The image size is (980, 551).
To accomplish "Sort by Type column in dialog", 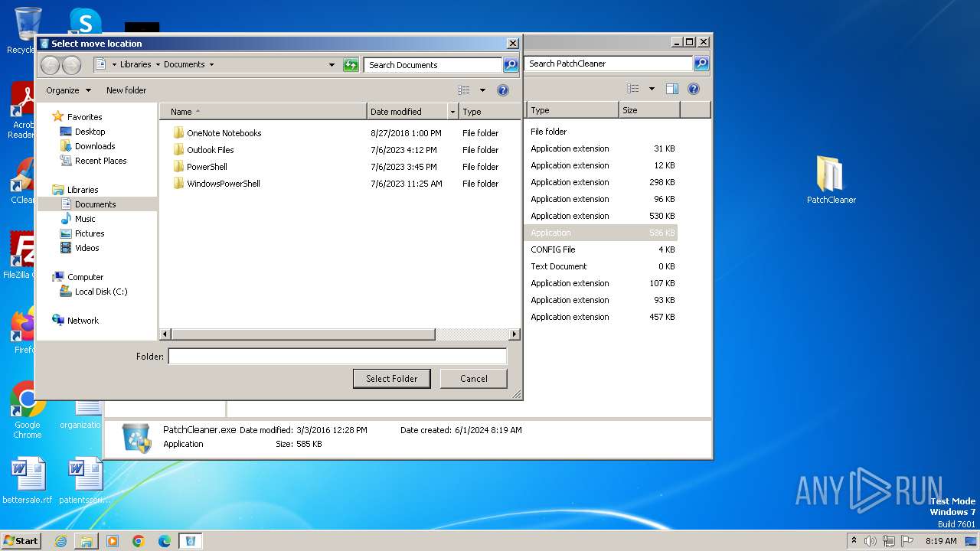I will tap(490, 112).
